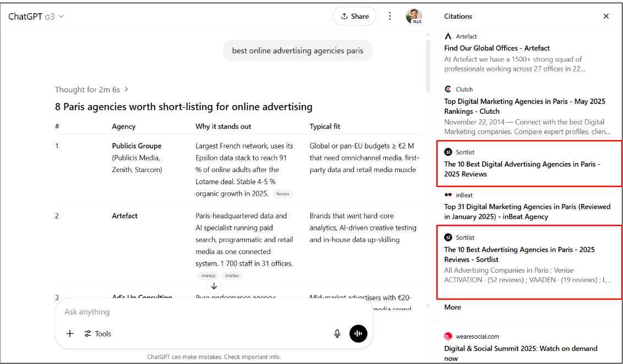The height and width of the screenshot is (364, 623).
Task: Click the wearesocial.com logo icon
Action: click(448, 336)
